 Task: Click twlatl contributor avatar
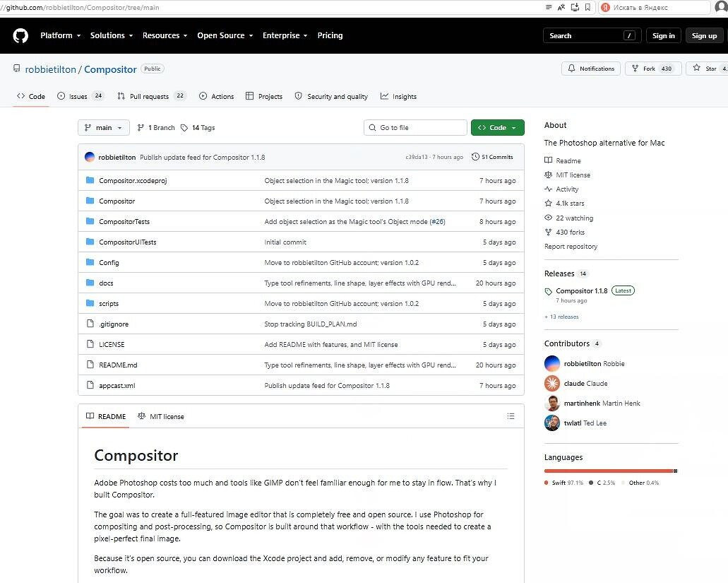pos(552,423)
